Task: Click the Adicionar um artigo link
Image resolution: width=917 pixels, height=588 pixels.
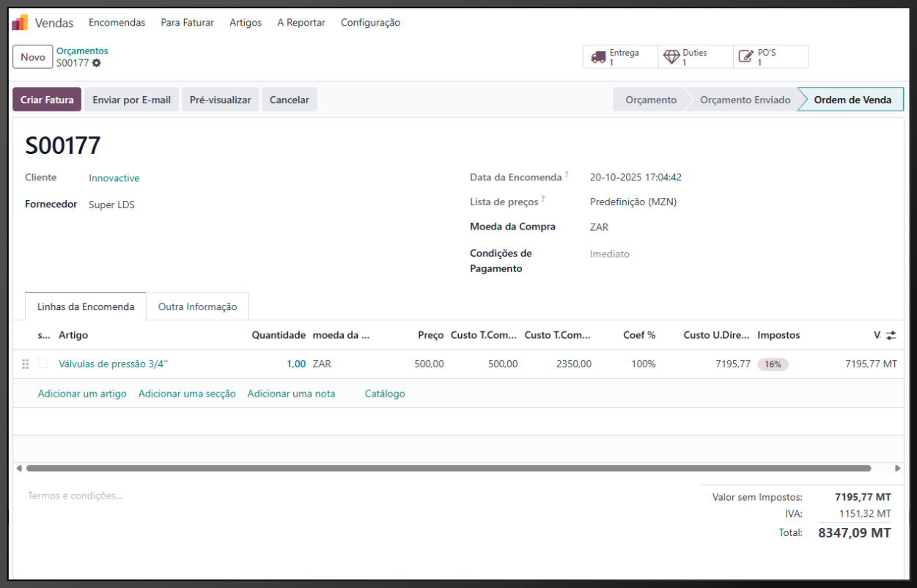Action: [x=82, y=394]
